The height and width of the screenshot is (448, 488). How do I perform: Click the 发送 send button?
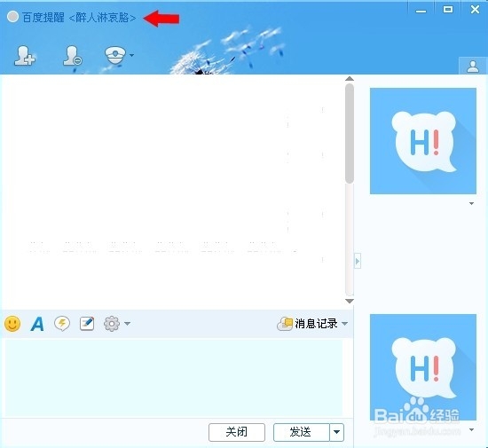click(x=301, y=432)
